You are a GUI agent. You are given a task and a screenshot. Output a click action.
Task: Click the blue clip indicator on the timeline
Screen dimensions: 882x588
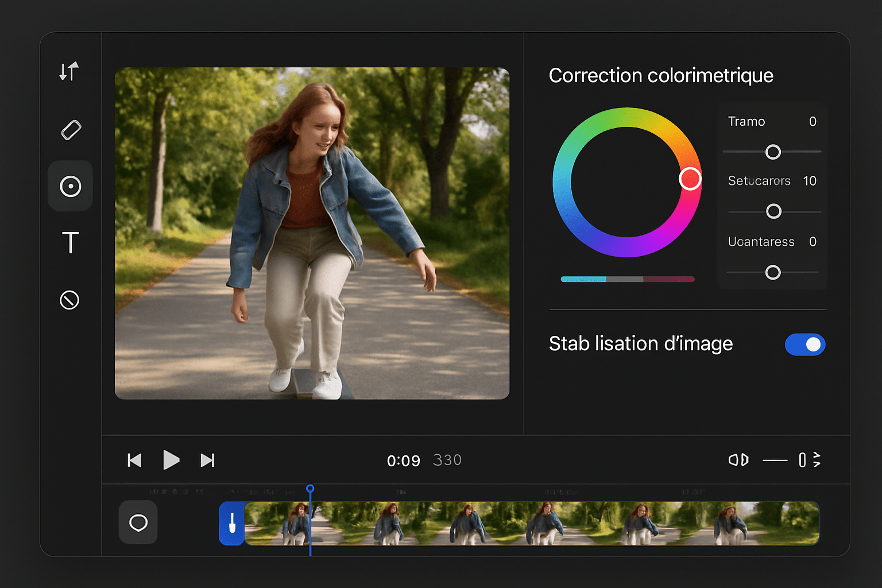(231, 523)
